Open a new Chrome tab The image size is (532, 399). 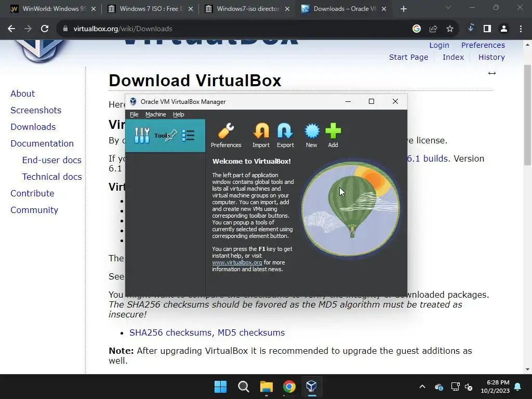click(x=403, y=9)
